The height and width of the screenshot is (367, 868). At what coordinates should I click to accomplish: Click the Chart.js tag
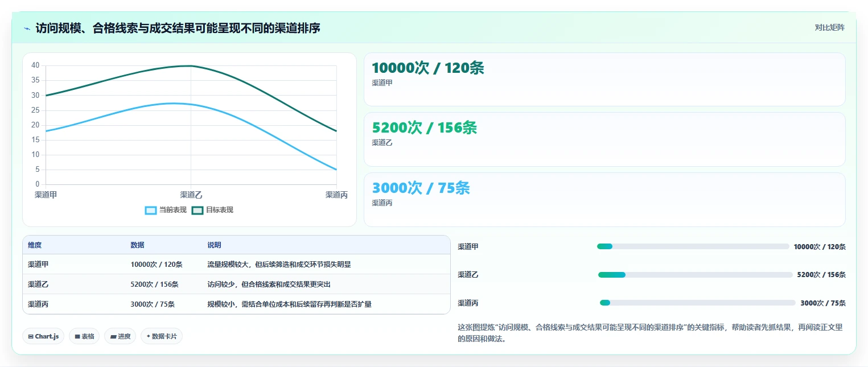click(x=43, y=336)
